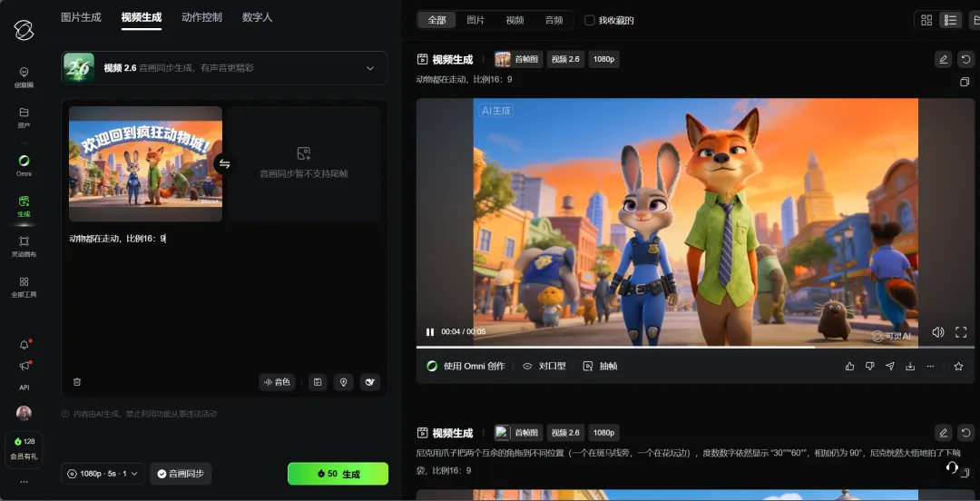The height and width of the screenshot is (501, 980).
Task: Click the uploaded first-frame Zootopia thumbnail
Action: (145, 163)
